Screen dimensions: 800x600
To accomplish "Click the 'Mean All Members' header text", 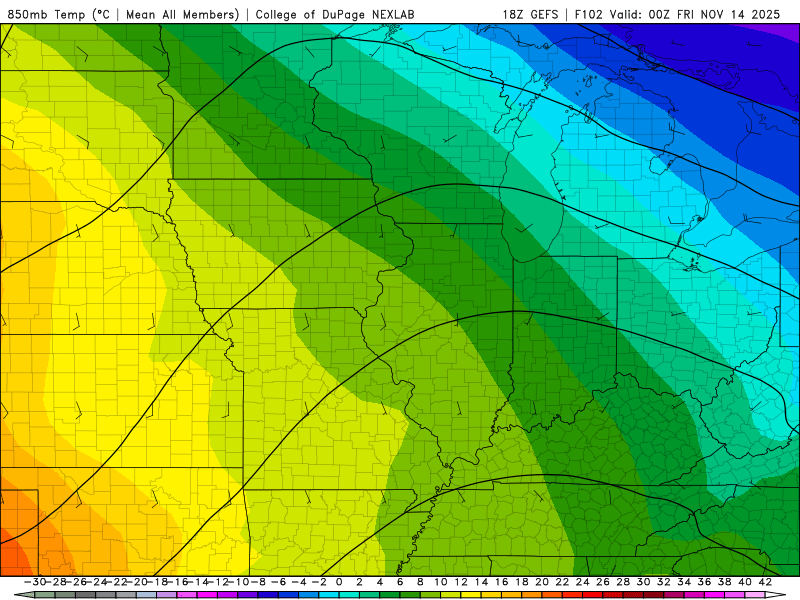I will coord(182,14).
